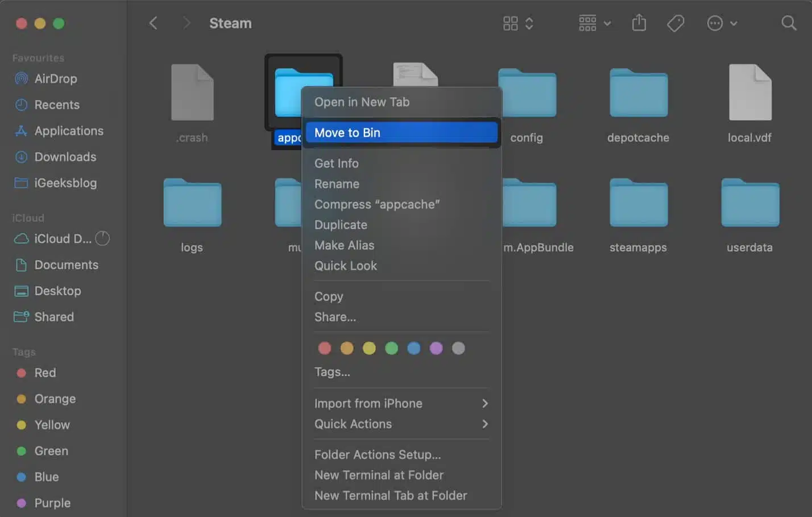The height and width of the screenshot is (517, 812).
Task: Select the Blue tag in the sidebar
Action: pyautogui.click(x=45, y=477)
